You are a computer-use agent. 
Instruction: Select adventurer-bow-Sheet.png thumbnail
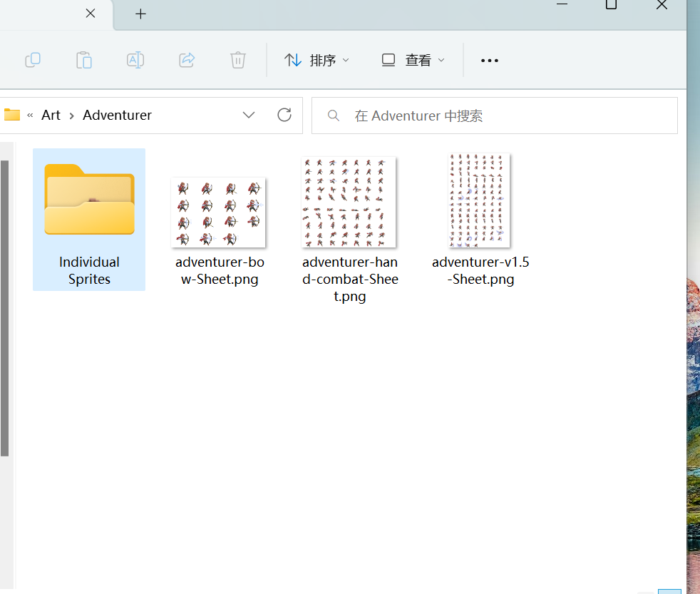(x=218, y=212)
